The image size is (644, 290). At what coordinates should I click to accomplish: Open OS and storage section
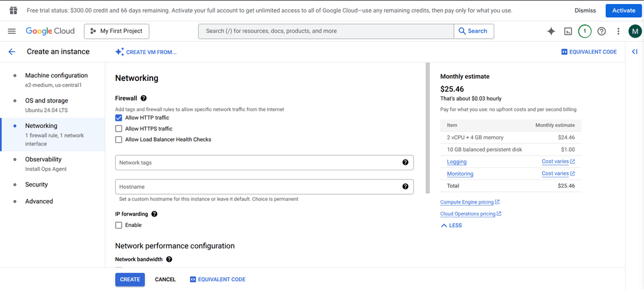(x=52, y=105)
